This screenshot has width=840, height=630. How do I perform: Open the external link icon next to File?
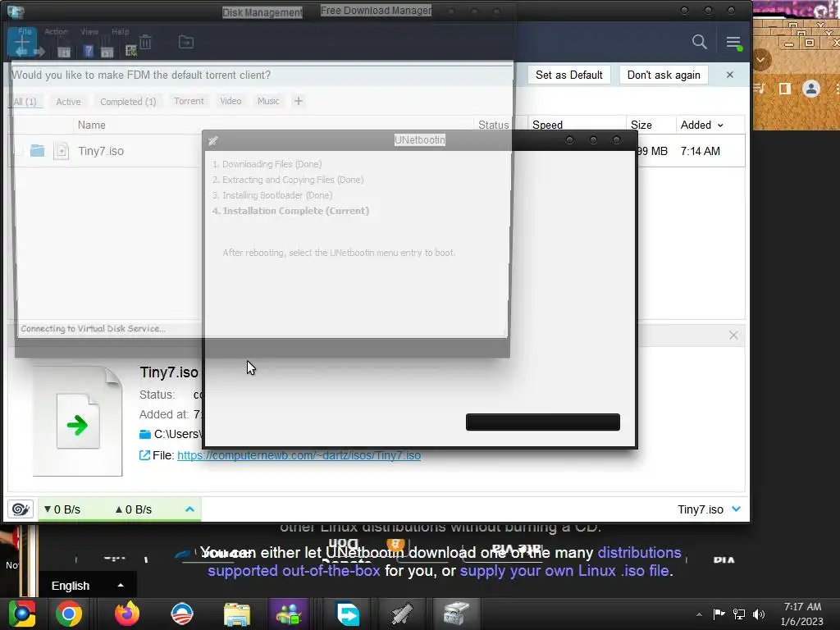point(144,455)
